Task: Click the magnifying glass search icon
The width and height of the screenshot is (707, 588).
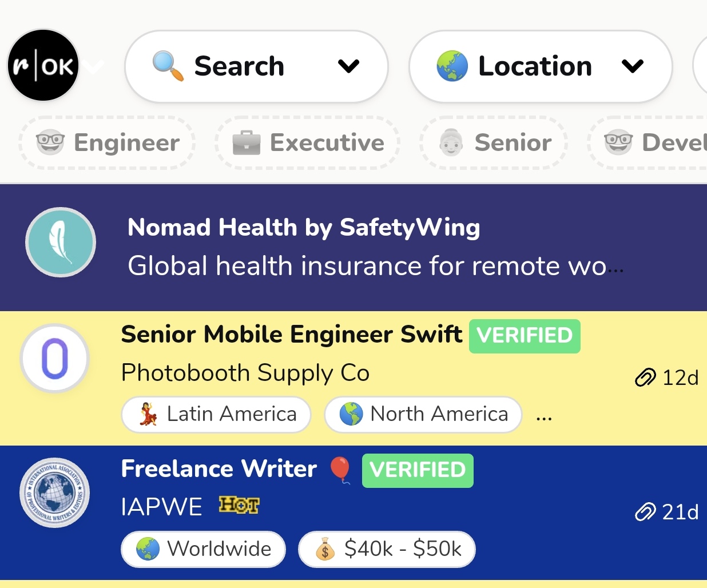Action: (168, 66)
